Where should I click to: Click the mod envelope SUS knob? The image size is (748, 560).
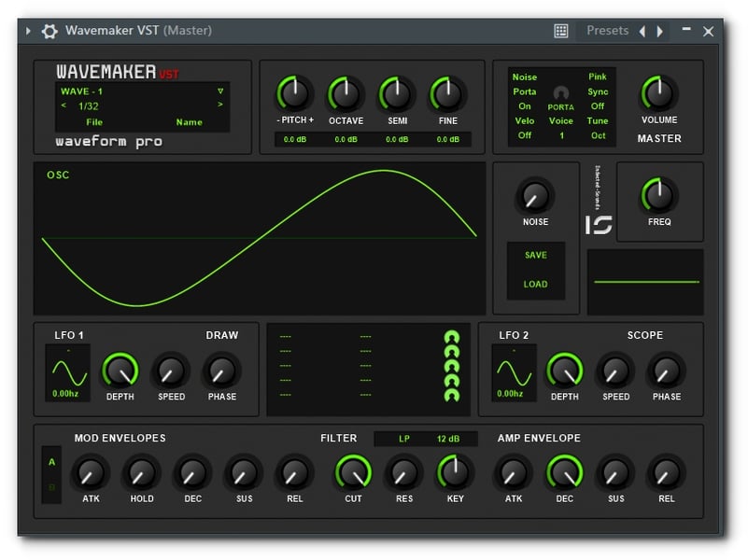coord(244,473)
